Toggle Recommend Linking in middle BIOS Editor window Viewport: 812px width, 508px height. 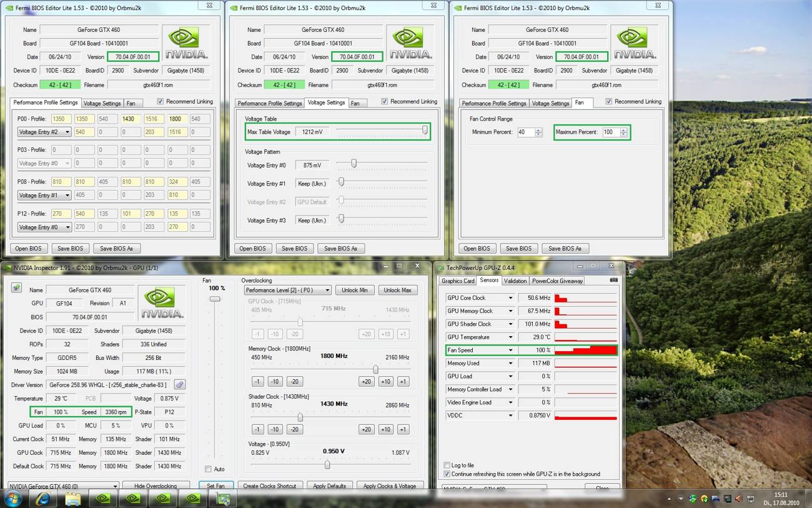[x=385, y=101]
